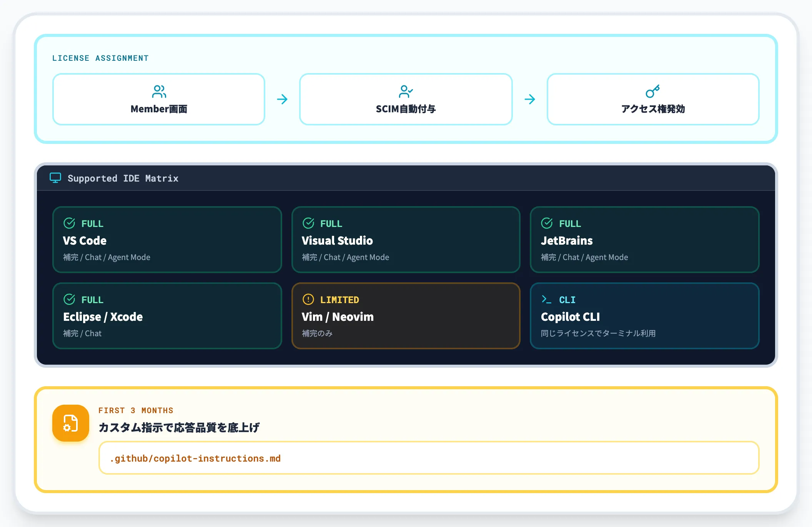Click the .github/copilot-instructions.md path field
This screenshot has width=812, height=527.
pyautogui.click(x=429, y=458)
